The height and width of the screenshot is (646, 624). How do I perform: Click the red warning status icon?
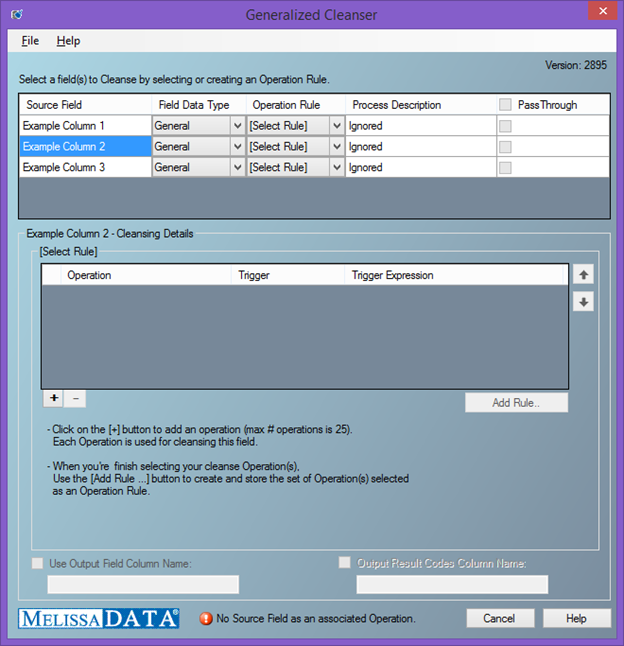click(205, 619)
